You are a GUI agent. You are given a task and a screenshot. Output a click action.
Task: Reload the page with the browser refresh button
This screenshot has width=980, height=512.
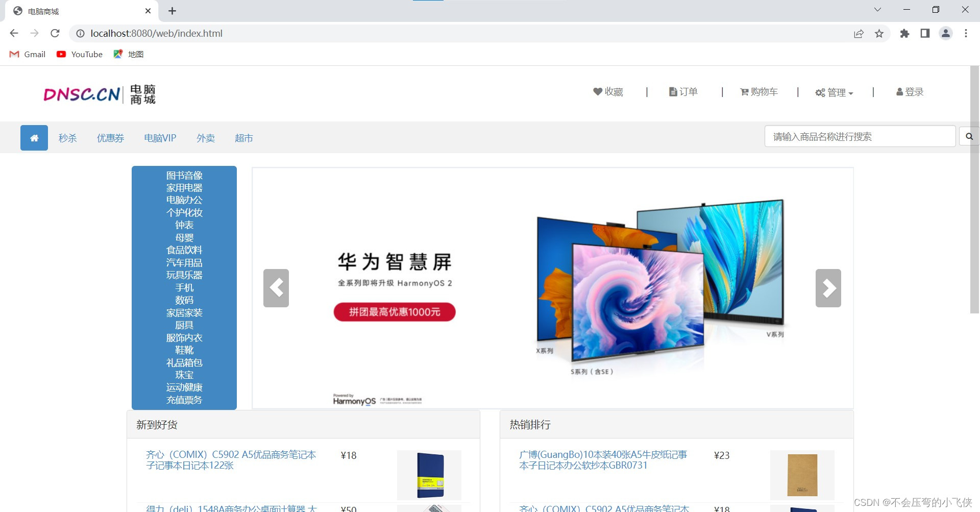point(55,33)
